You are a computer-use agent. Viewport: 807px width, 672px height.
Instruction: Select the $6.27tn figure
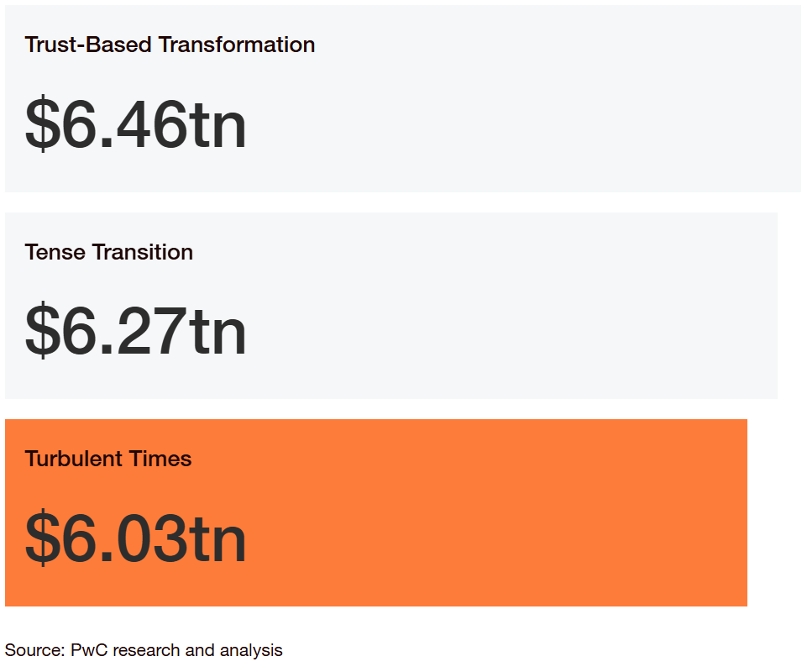tap(136, 330)
